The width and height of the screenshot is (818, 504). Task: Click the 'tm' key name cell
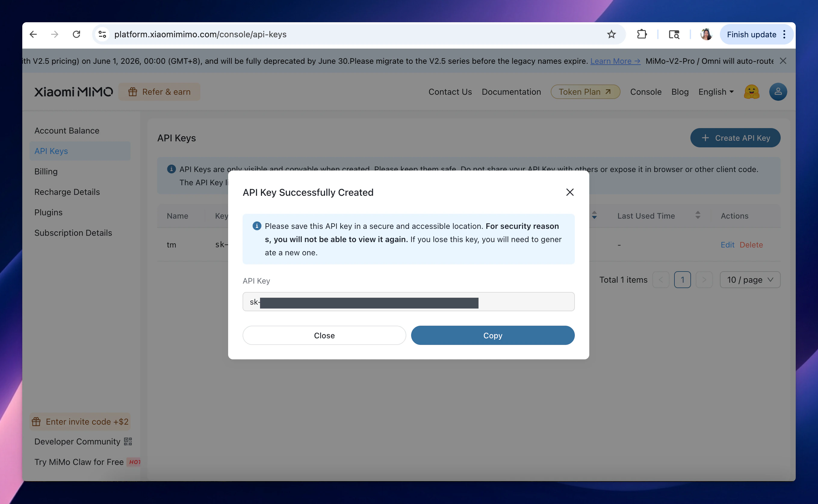(x=171, y=245)
